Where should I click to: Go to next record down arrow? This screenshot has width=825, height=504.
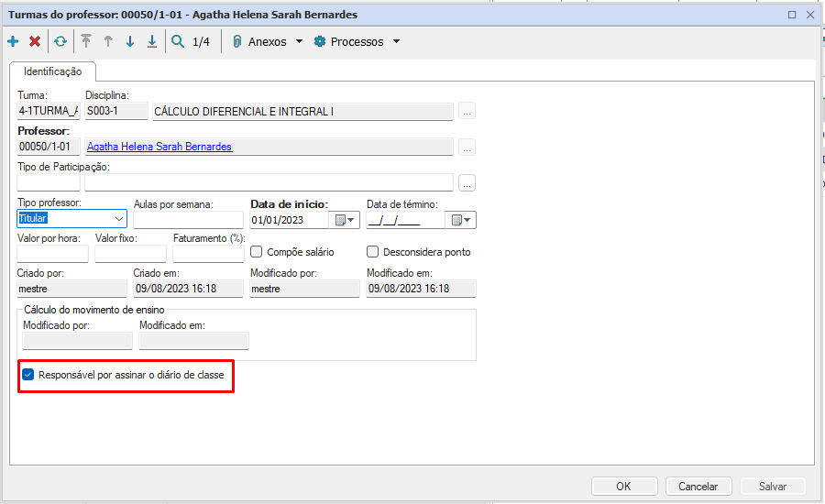click(130, 41)
